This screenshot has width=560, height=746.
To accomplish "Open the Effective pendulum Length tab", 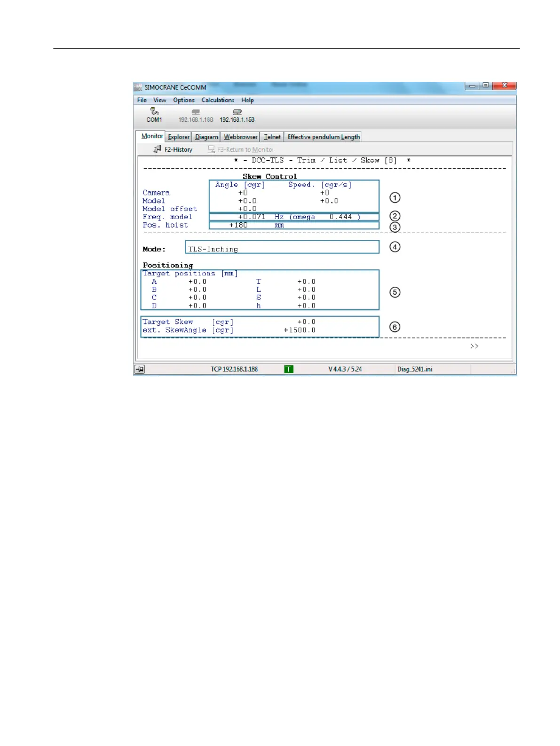I will pyautogui.click(x=323, y=137).
